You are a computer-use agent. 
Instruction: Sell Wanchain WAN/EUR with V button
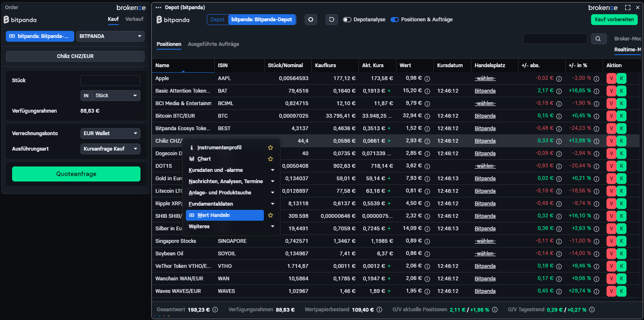pyautogui.click(x=611, y=278)
